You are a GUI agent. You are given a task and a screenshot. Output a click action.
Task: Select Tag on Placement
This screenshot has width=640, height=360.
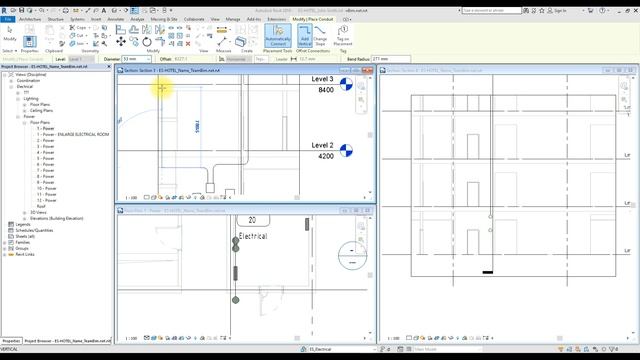click(343, 36)
